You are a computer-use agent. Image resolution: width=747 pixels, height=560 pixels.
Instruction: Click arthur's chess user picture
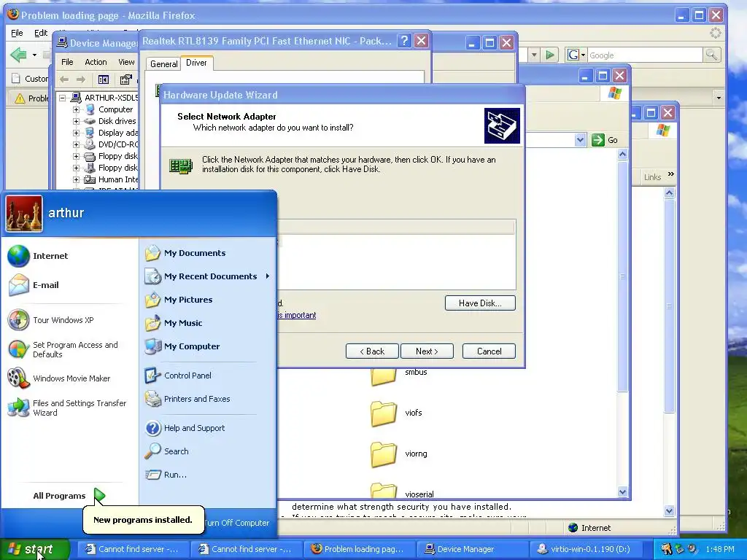[x=24, y=214]
